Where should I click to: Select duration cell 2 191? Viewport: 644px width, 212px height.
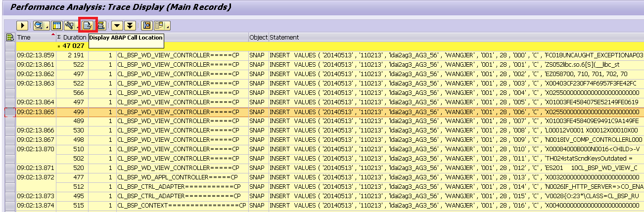pos(72,55)
